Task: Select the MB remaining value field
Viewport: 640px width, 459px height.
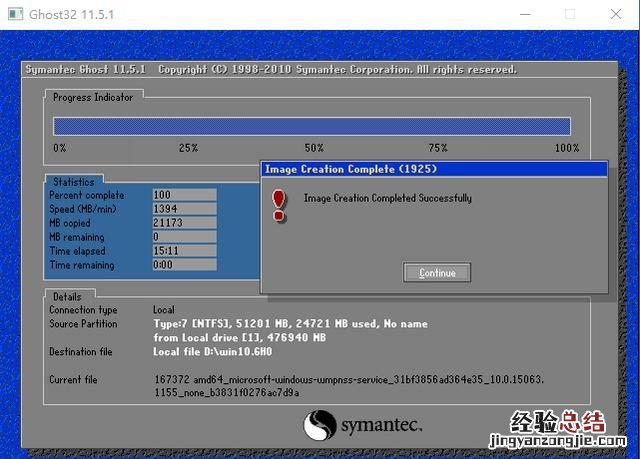Action: (183, 237)
